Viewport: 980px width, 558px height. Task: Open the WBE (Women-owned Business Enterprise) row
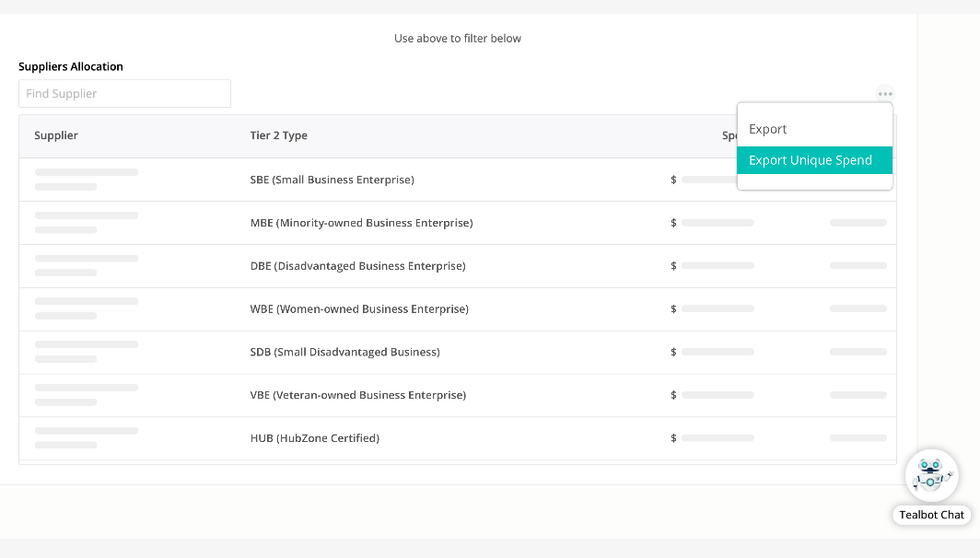[x=359, y=309]
